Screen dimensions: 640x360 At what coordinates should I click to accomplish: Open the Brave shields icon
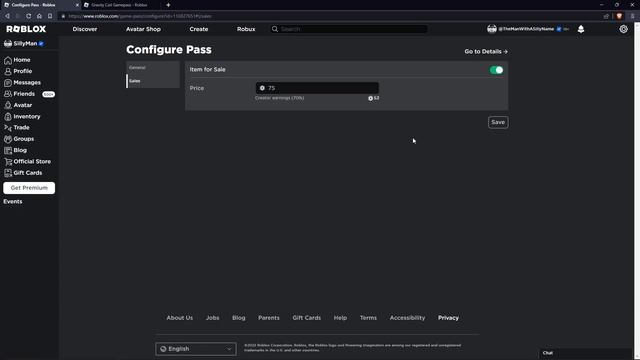tap(619, 16)
